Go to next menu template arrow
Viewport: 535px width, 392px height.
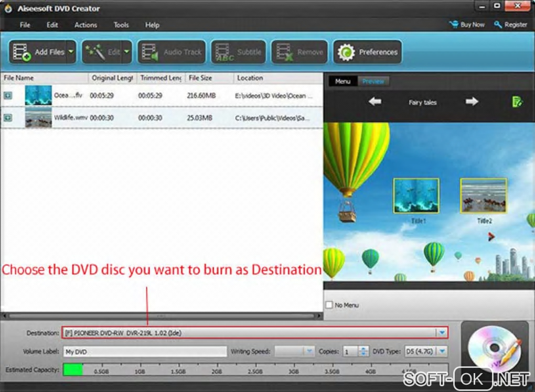coord(472,102)
